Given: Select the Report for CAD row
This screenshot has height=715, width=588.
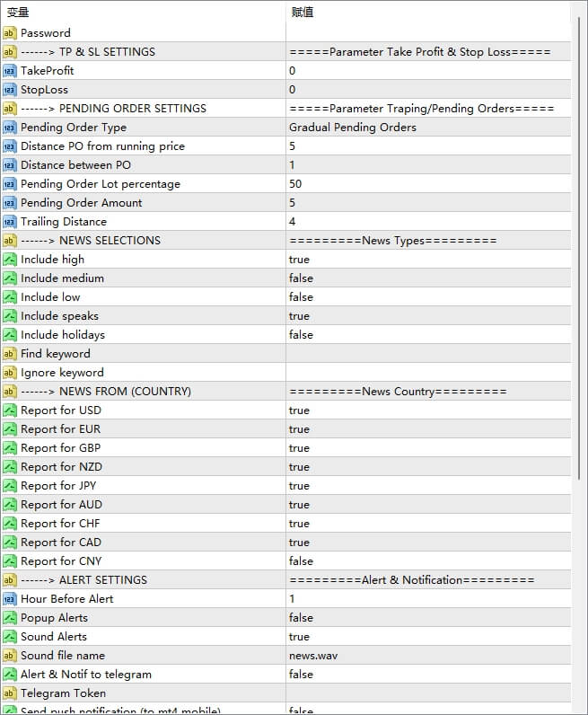Looking at the screenshot, I should [x=286, y=543].
